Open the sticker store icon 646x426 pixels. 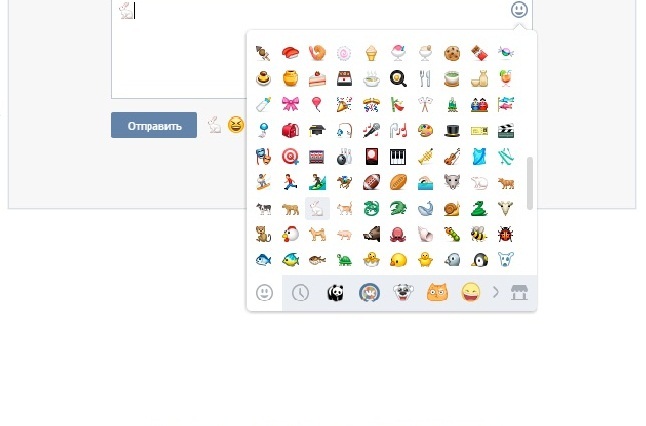pos(519,293)
